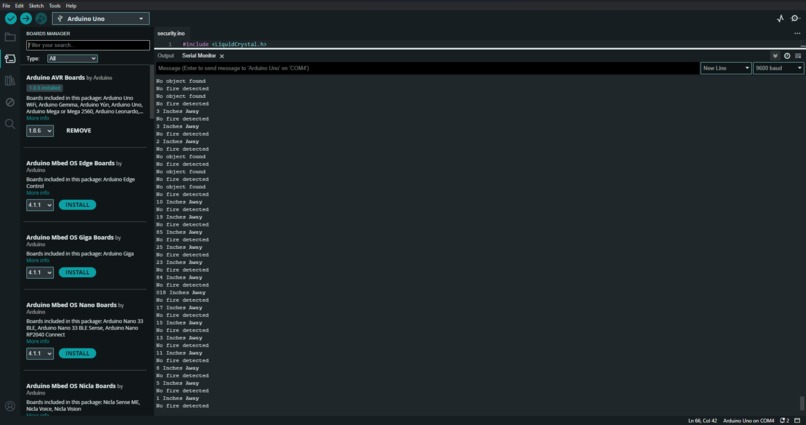Open More info for Arduino AVR Boards
This screenshot has height=425, width=806.
click(x=38, y=118)
